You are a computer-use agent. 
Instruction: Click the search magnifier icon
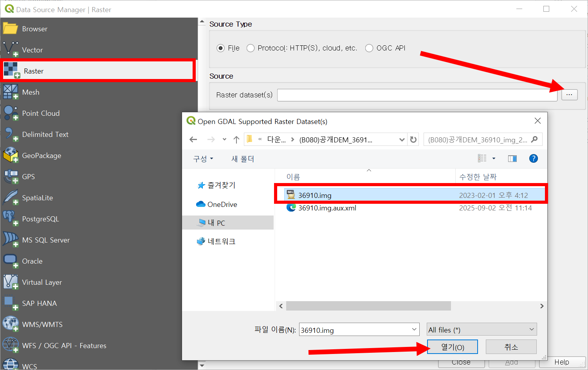[534, 139]
